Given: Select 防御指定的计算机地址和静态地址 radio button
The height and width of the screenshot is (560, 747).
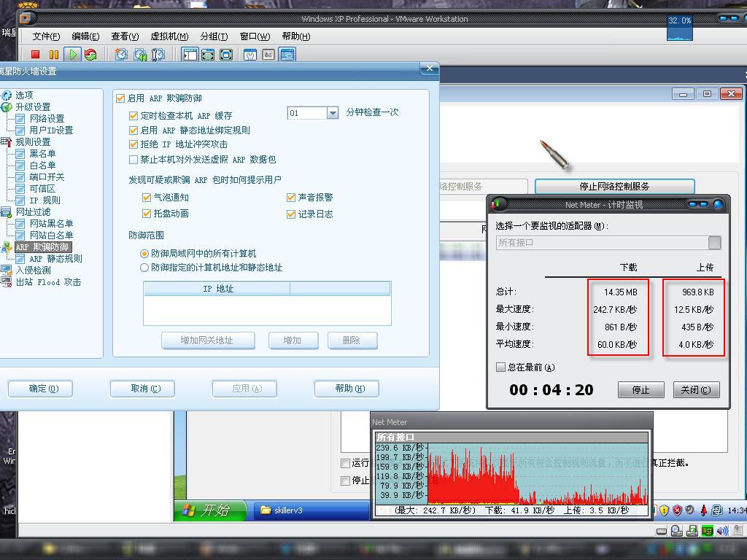Looking at the screenshot, I should click(x=144, y=268).
